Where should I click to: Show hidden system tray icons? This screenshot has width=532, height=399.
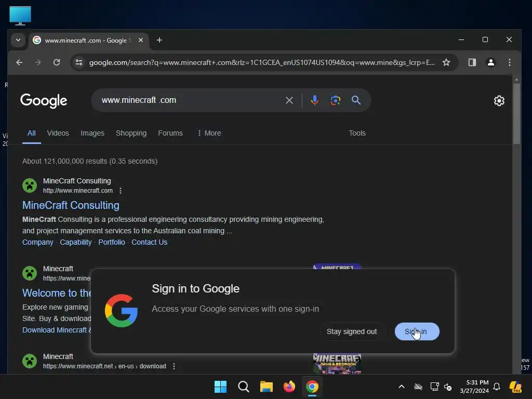tap(402, 387)
